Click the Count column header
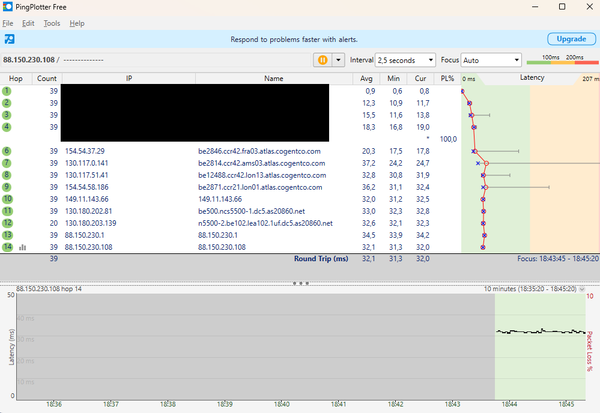Viewport: 600px width, 413px height. point(47,78)
